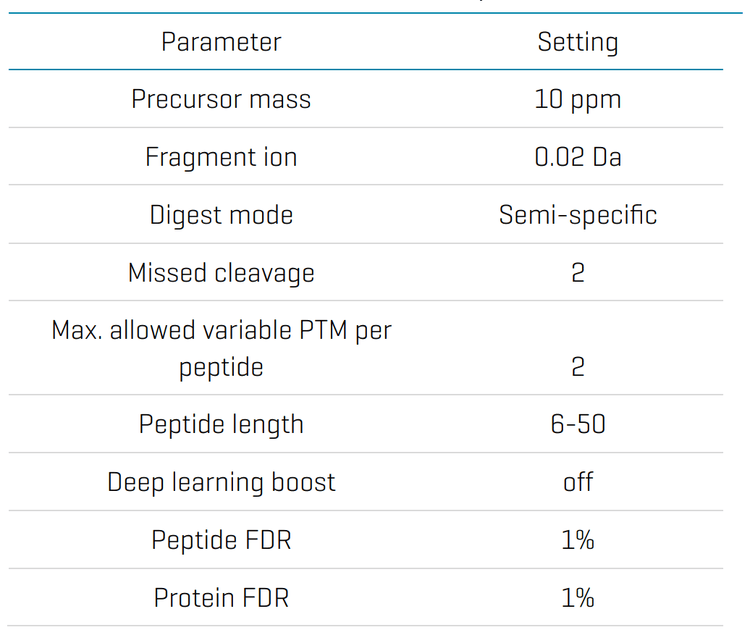Select the Fragment ion label

tap(221, 157)
